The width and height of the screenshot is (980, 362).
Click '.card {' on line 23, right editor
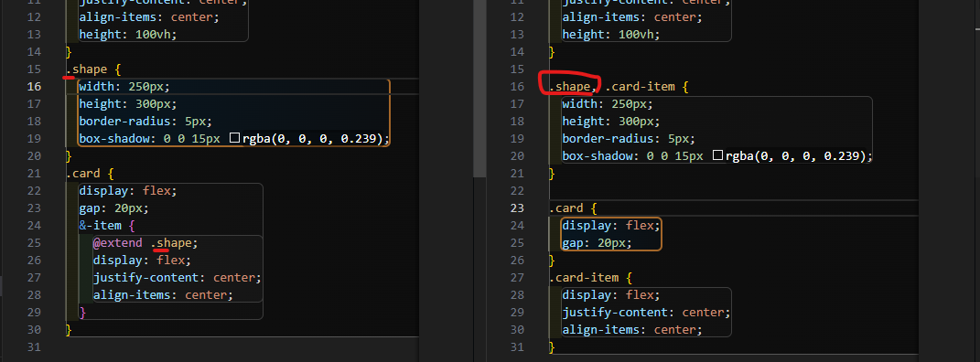click(573, 208)
